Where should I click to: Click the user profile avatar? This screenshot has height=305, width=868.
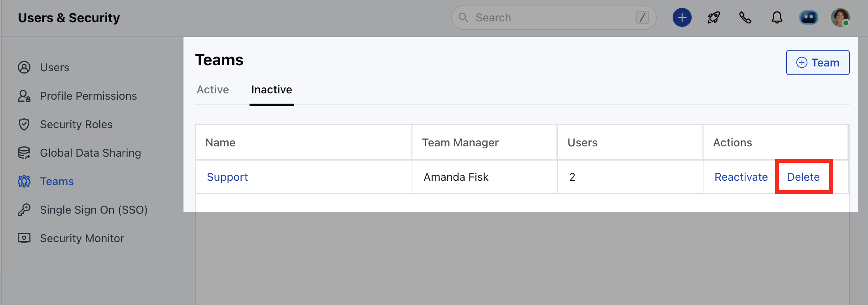click(x=840, y=18)
